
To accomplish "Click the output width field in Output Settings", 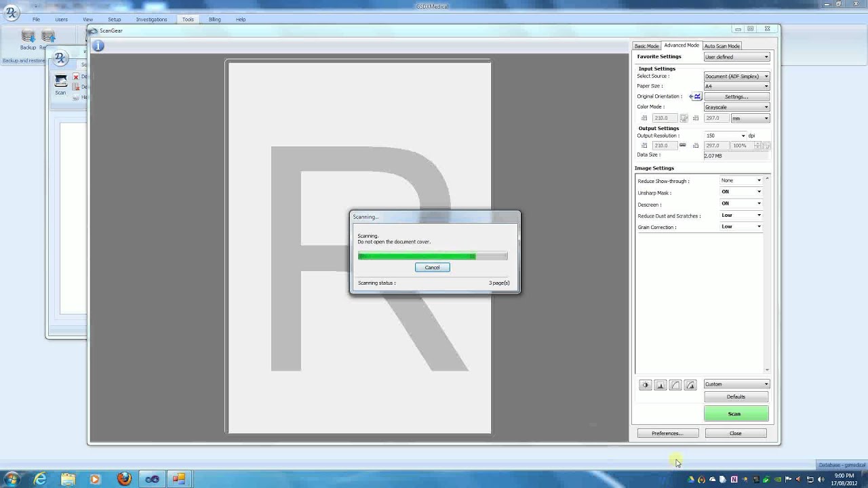I will pos(665,146).
